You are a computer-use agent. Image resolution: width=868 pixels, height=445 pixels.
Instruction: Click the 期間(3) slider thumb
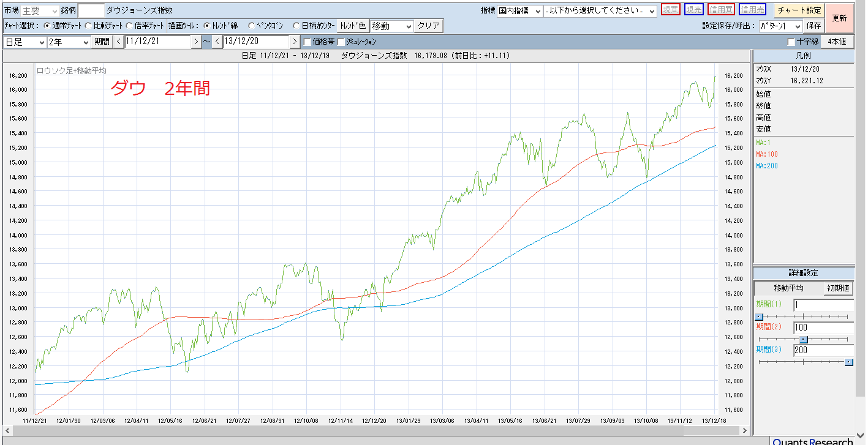(x=848, y=362)
